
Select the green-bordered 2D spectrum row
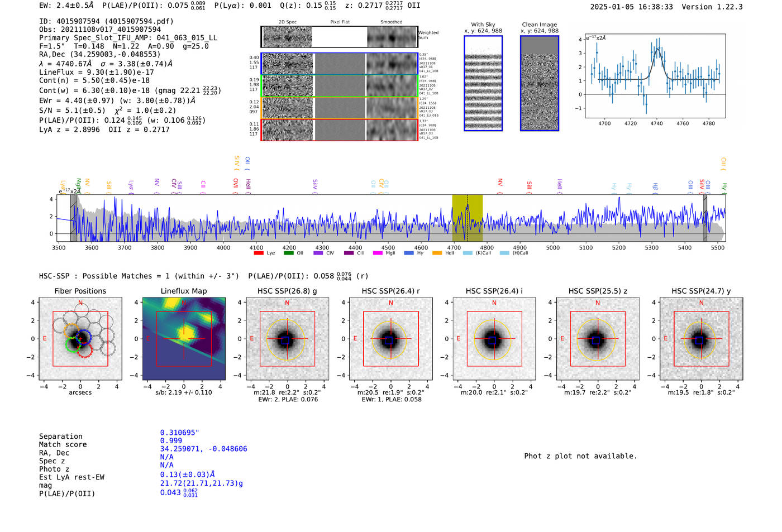(x=340, y=86)
